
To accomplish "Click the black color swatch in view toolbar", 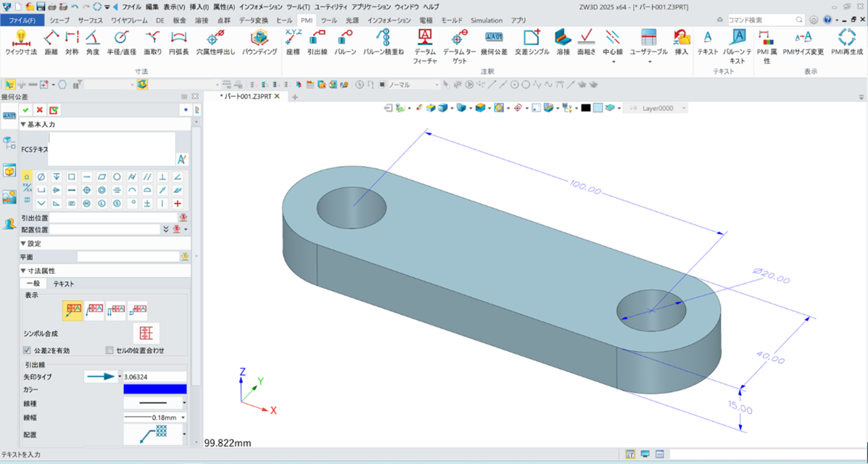I will click(586, 109).
